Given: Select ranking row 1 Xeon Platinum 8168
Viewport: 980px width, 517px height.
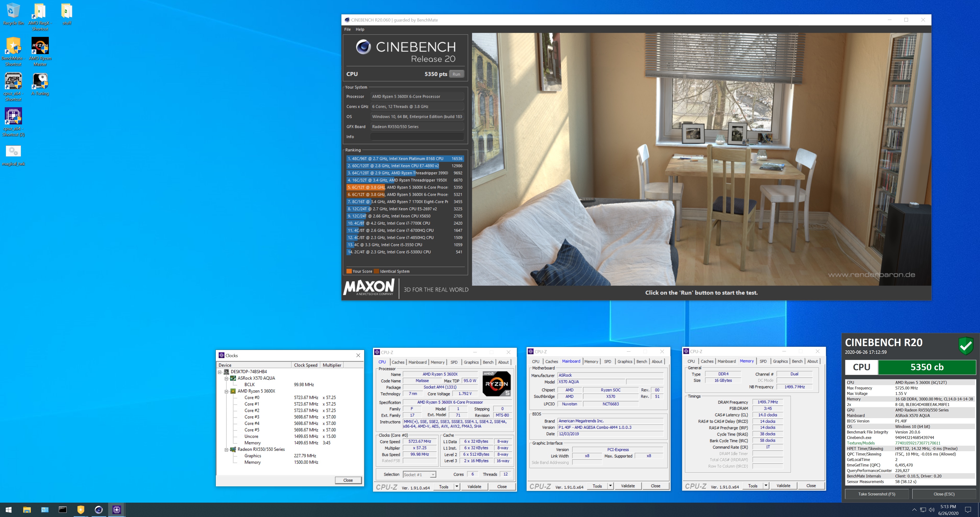Looking at the screenshot, I should [405, 159].
